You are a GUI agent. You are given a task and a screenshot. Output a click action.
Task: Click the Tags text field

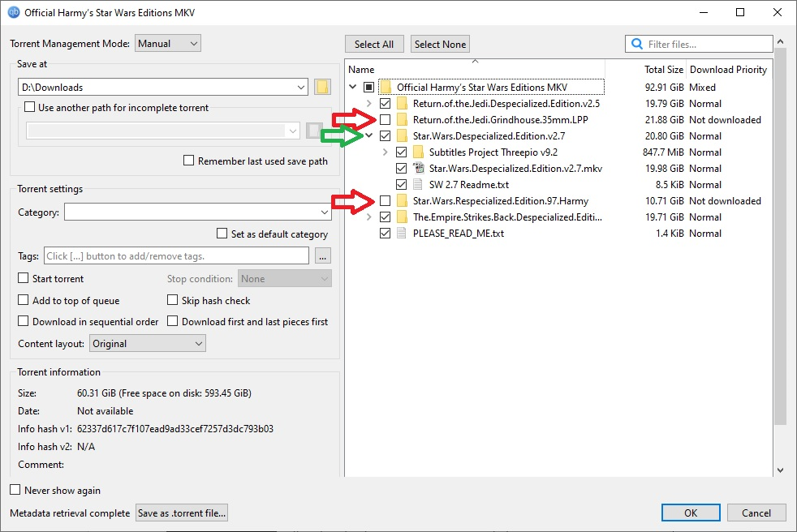176,255
